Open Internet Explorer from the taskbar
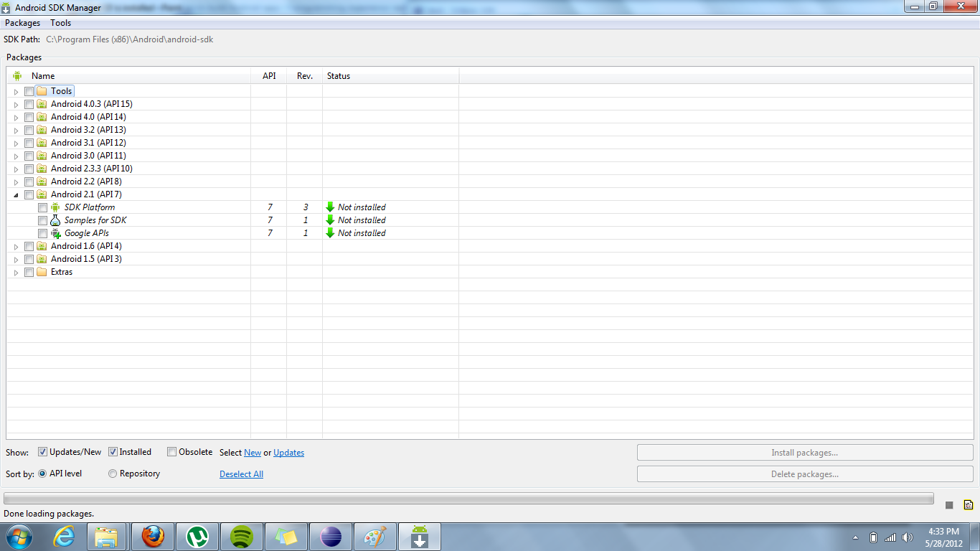 point(64,537)
